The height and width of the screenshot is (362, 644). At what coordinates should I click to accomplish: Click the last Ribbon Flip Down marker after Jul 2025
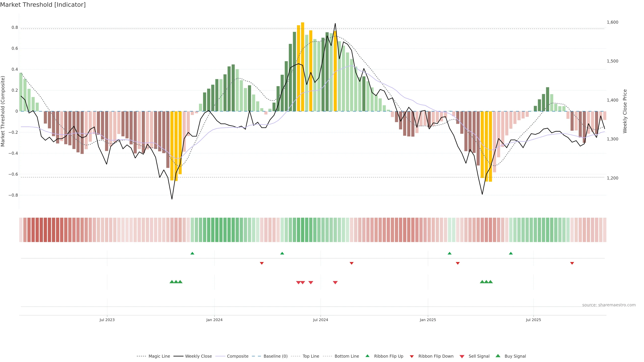[572, 263]
